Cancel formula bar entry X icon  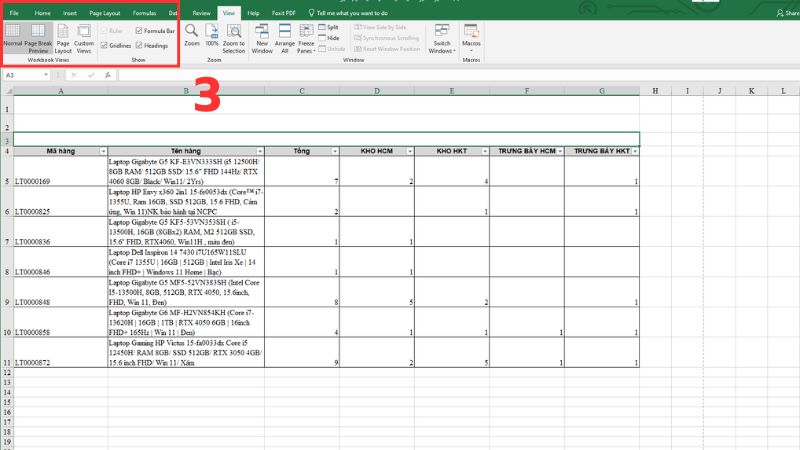74,75
